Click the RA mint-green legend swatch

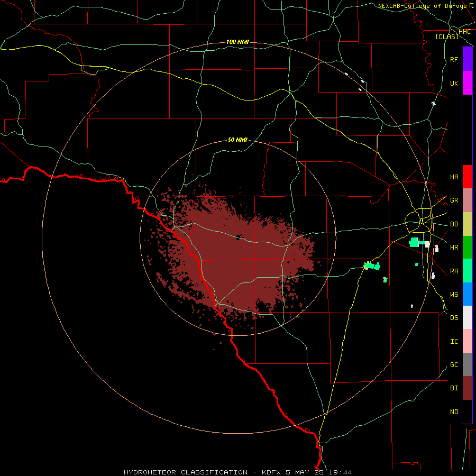(x=467, y=270)
